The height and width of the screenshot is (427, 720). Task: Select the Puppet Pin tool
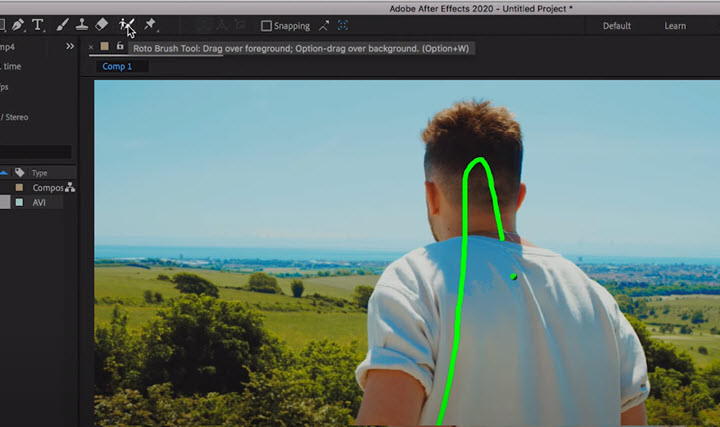coord(150,25)
